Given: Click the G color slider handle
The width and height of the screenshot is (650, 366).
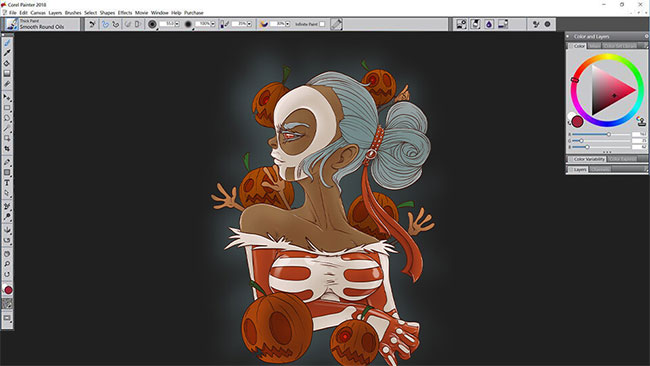Looking at the screenshot, I should [x=581, y=141].
